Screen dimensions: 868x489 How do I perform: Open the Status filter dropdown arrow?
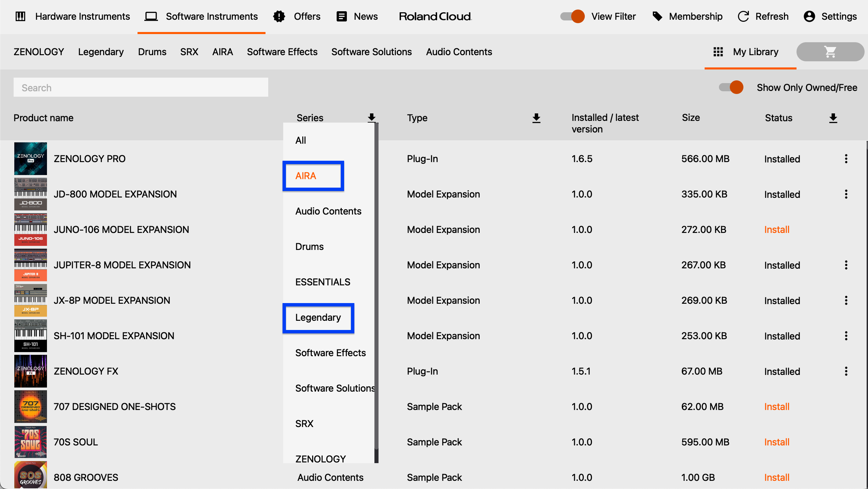coord(833,118)
